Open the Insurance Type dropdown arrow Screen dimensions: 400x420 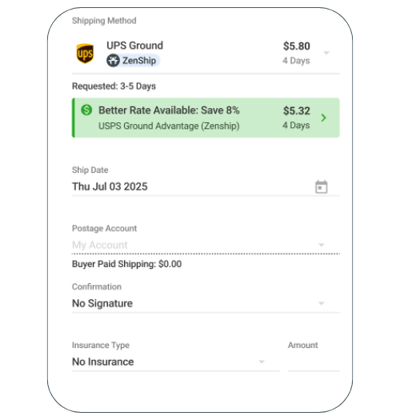pos(262,362)
